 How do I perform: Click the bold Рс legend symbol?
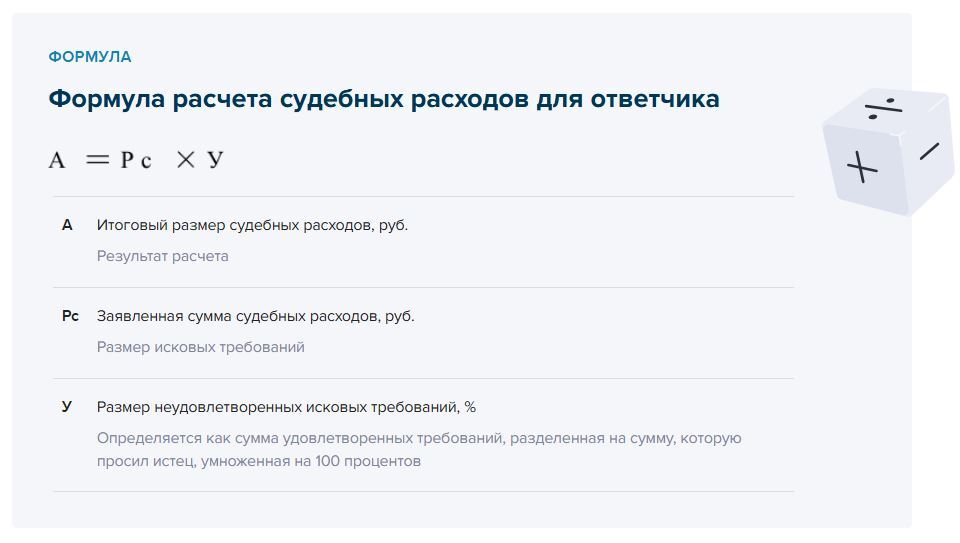point(70,316)
